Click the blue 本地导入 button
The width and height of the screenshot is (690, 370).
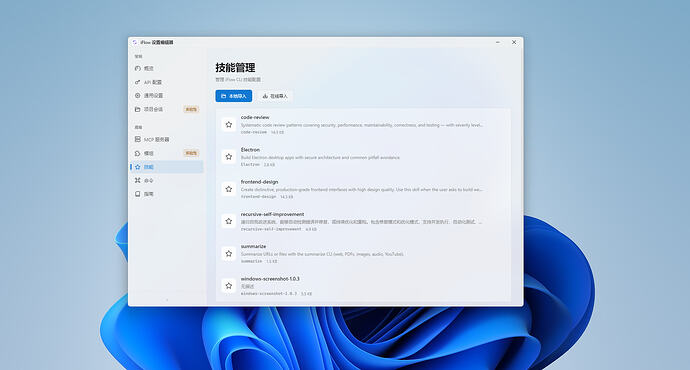pos(234,96)
